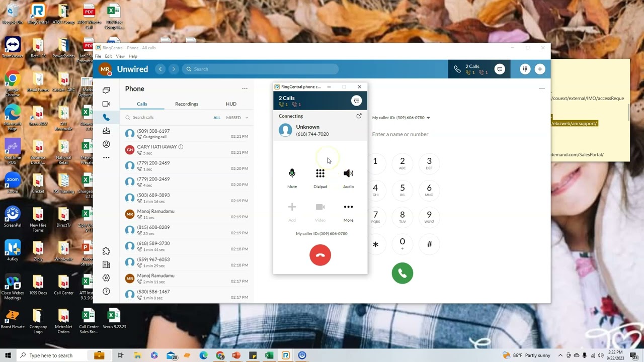Click the plus New actions button in the top bar
The width and height of the screenshot is (644, 362).
tap(540, 69)
